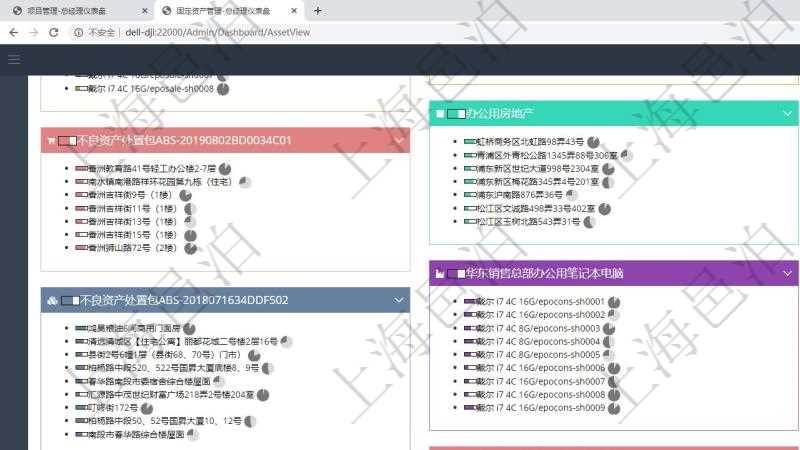Click the browser reload button
The image size is (800, 450).
click(x=53, y=32)
